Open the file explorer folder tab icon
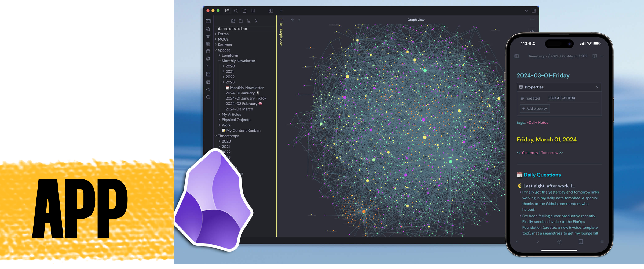This screenshot has width=644, height=269. (227, 11)
